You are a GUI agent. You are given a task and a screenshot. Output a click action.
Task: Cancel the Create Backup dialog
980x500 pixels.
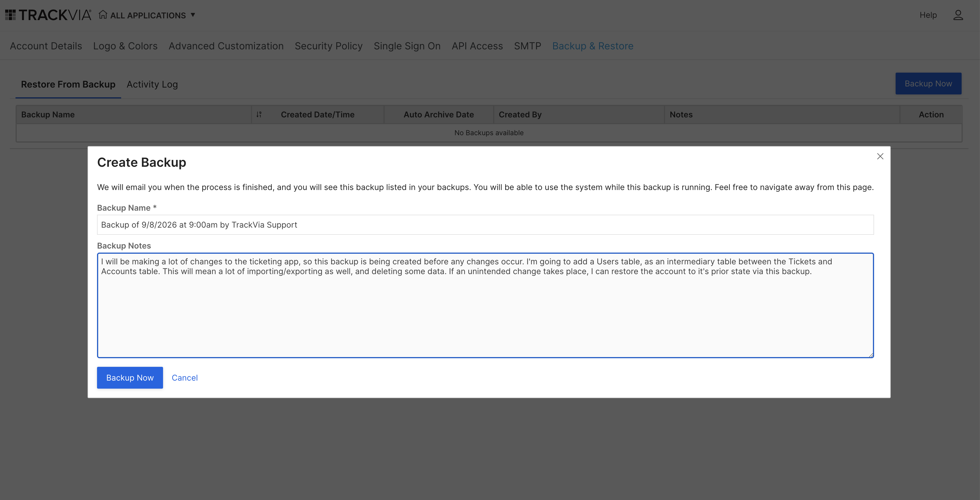(185, 378)
